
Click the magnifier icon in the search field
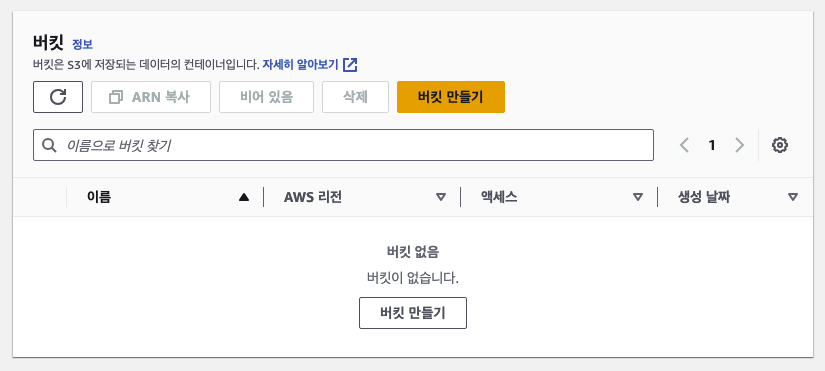[x=49, y=145]
